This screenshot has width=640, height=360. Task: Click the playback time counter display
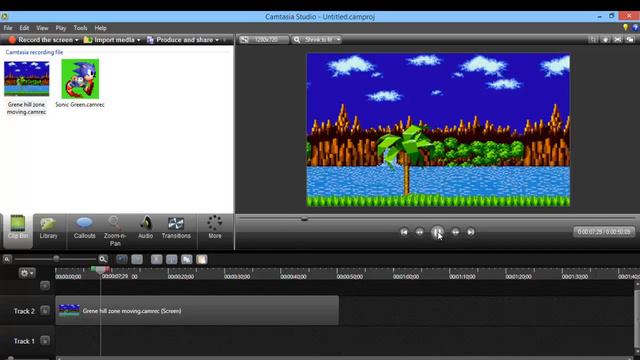604,232
